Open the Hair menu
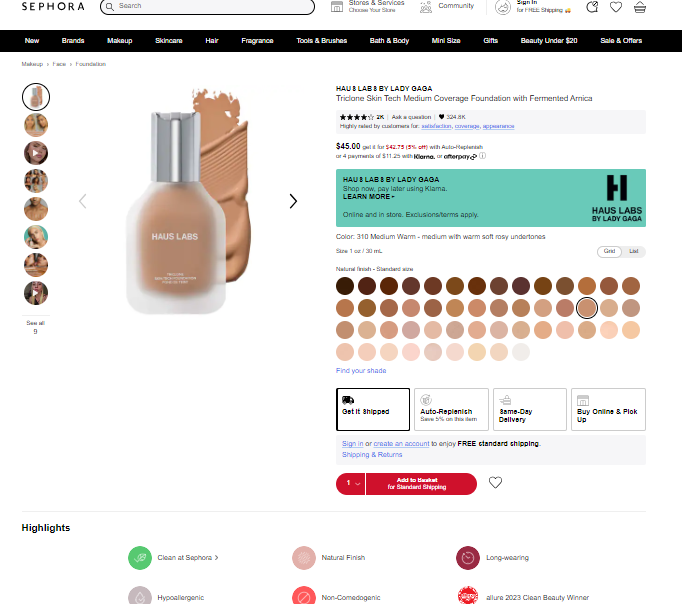Viewport: 682px width, 604px height. click(212, 41)
